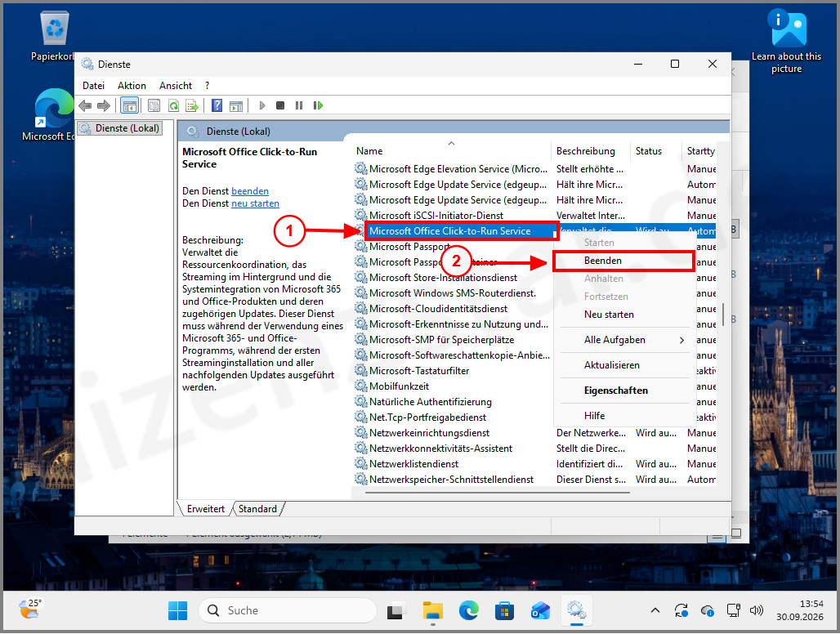Click the vertical scrollbar thumb of services list

[x=722, y=315]
